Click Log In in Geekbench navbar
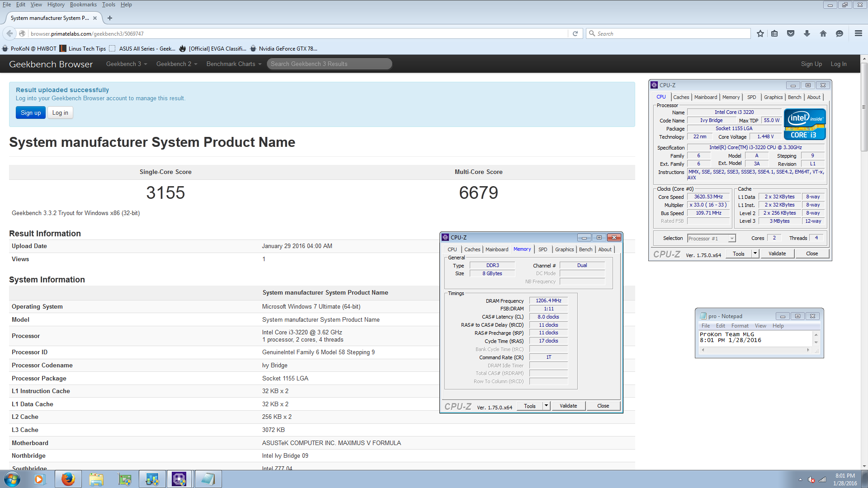 tap(838, 64)
